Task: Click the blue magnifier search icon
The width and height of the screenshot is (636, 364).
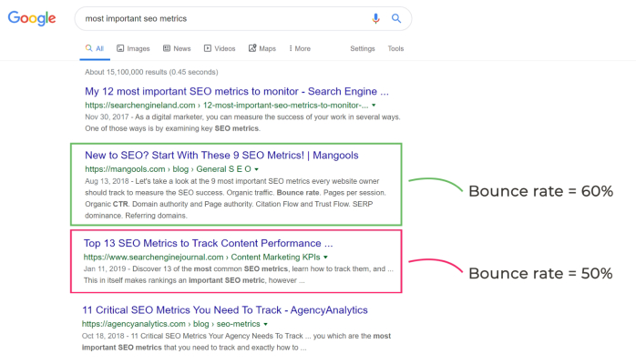Action: tap(396, 18)
